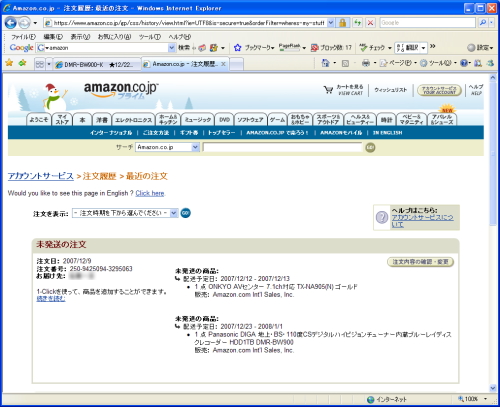Click the Click here English link
500x407 pixels.
150,193
